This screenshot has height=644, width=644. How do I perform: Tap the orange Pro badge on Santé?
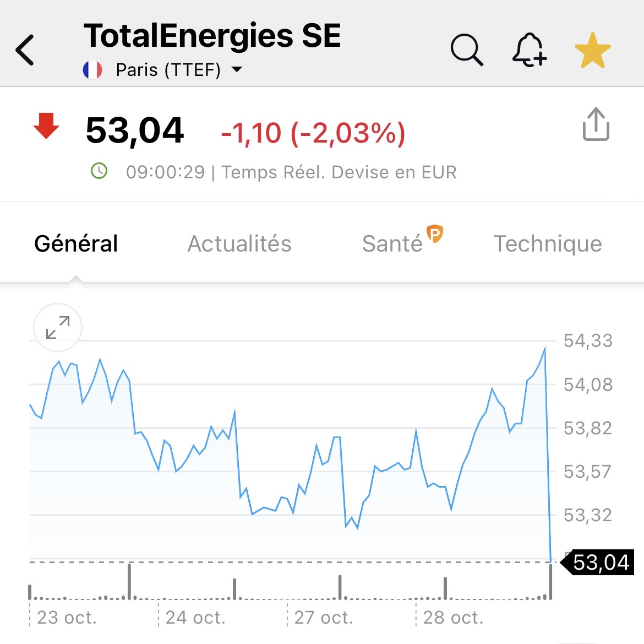[x=435, y=234]
